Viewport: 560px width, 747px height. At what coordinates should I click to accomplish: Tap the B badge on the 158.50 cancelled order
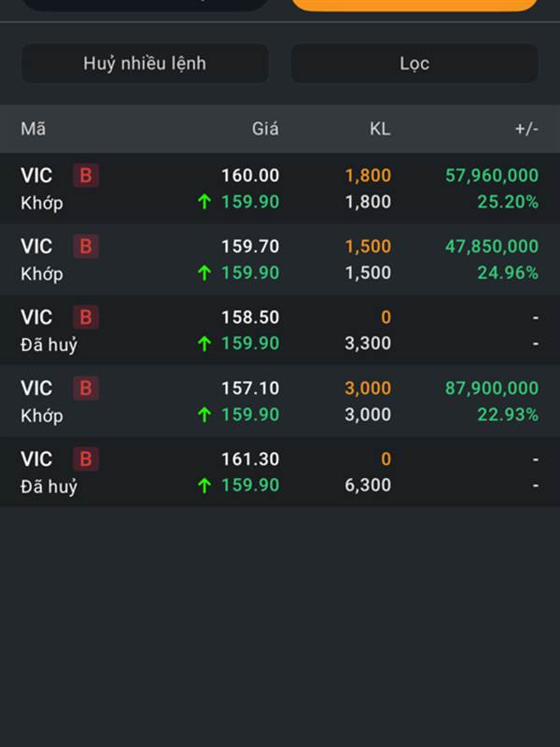click(x=86, y=317)
